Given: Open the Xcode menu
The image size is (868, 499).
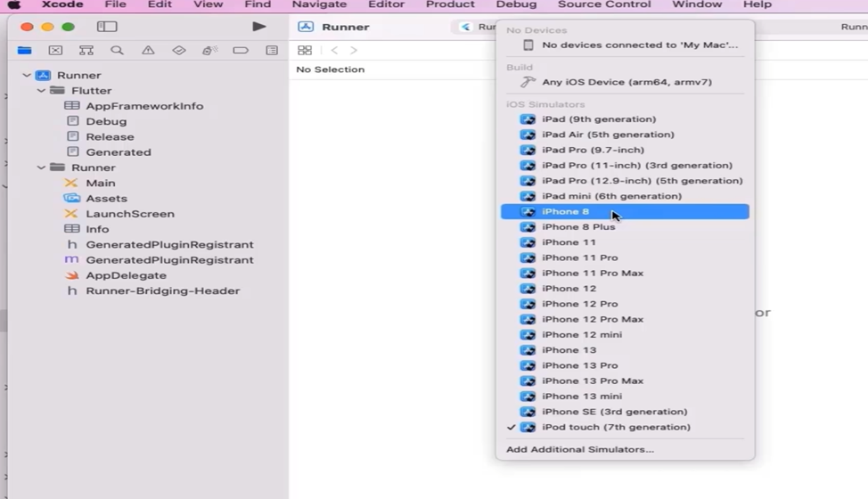Looking at the screenshot, I should coord(62,4).
